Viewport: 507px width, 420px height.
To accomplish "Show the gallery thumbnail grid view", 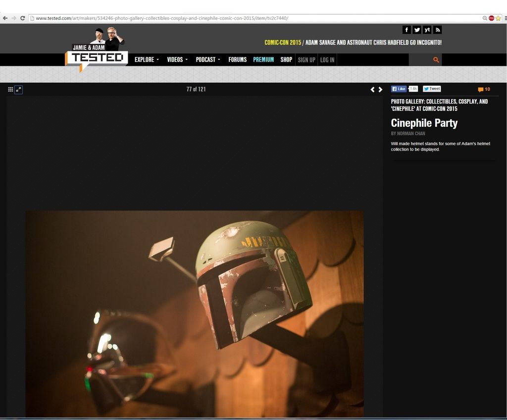I will (10, 89).
